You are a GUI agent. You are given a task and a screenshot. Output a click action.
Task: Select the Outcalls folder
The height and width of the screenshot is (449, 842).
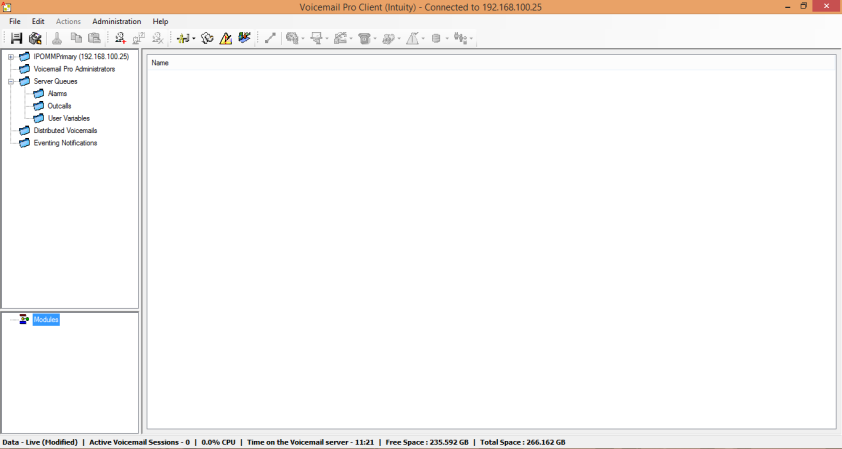point(59,106)
